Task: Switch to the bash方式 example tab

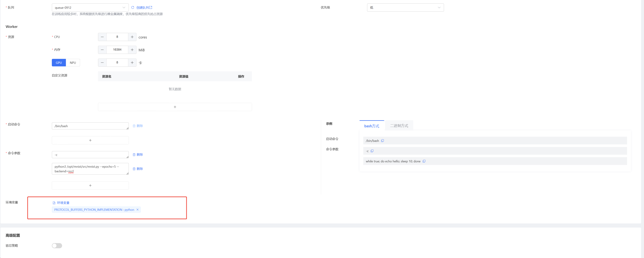Action: 372,126
